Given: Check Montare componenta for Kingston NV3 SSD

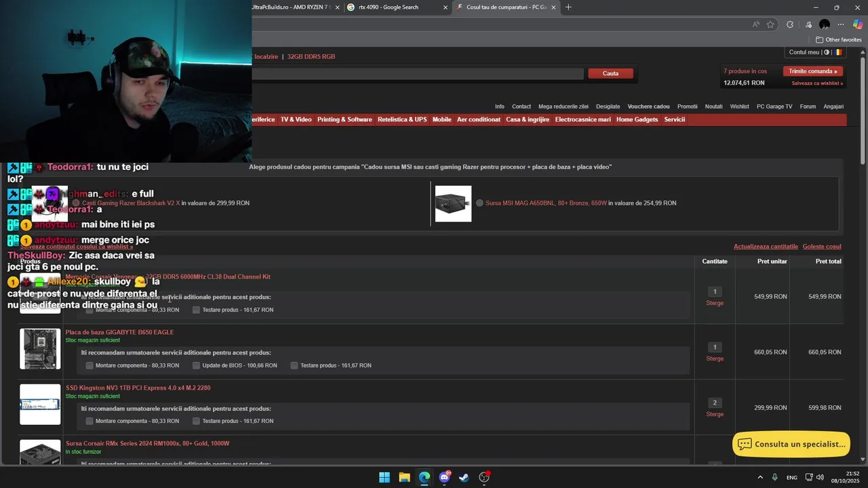Looking at the screenshot, I should pyautogui.click(x=90, y=421).
